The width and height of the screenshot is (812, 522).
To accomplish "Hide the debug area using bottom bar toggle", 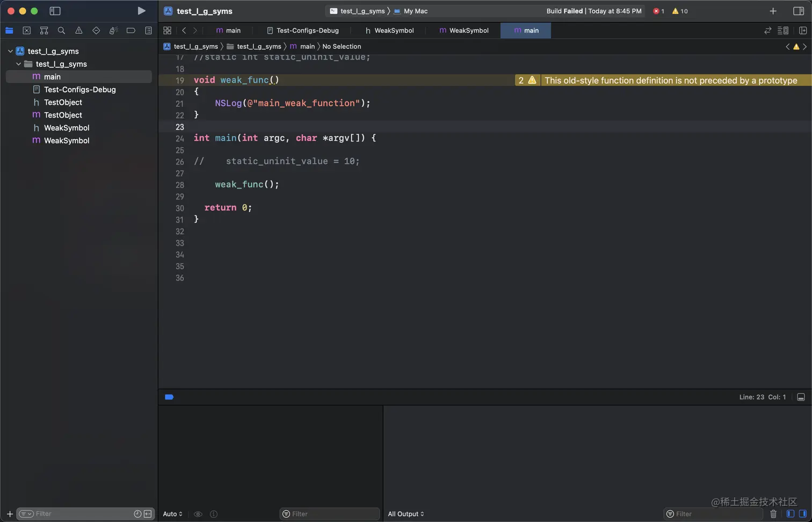I will point(801,397).
